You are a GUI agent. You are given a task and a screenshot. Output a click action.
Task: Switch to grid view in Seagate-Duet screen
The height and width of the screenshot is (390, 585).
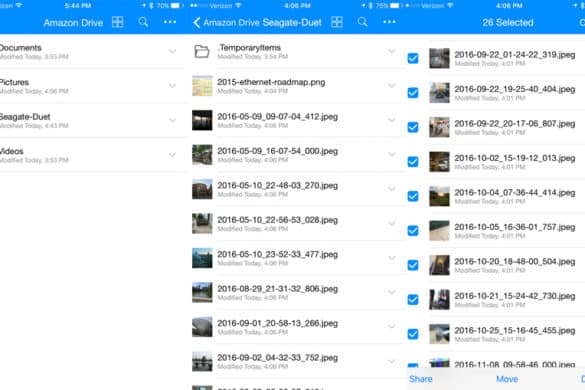337,22
